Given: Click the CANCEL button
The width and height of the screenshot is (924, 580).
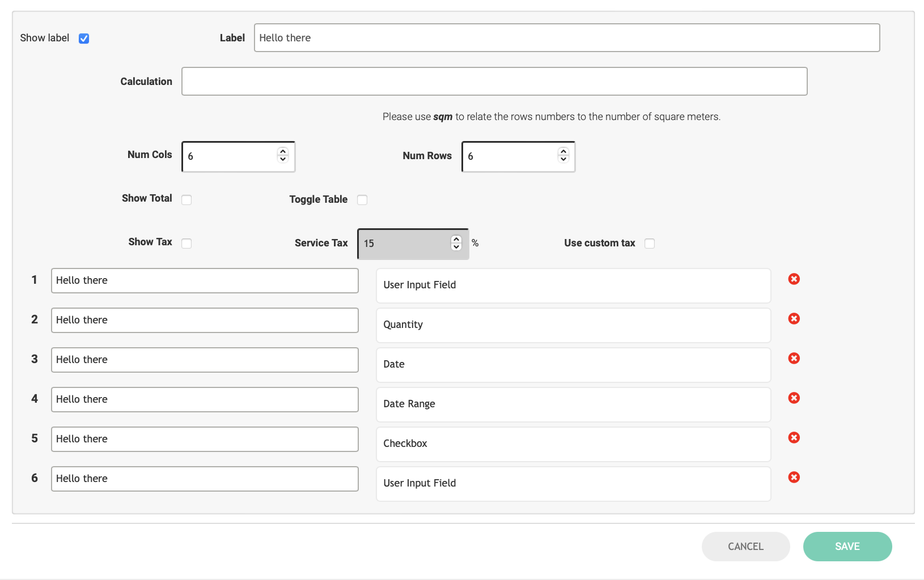Looking at the screenshot, I should (745, 547).
